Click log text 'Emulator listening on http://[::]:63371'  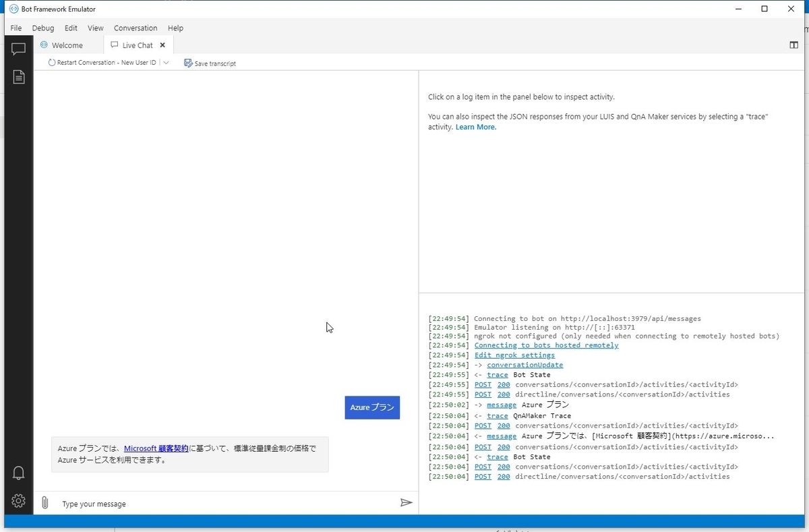[x=554, y=327]
